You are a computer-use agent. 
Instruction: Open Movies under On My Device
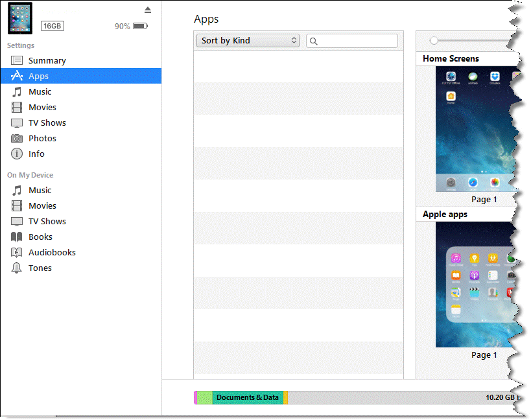tap(42, 205)
